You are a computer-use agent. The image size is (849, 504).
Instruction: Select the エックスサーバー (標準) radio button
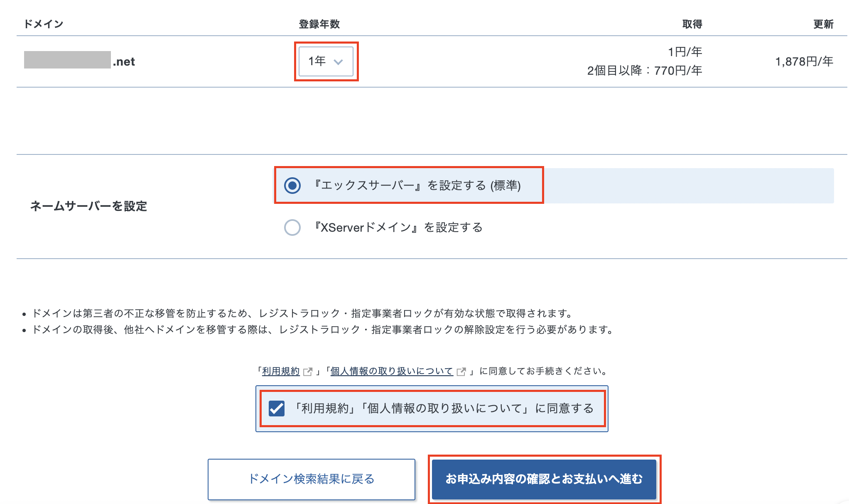pyautogui.click(x=292, y=185)
